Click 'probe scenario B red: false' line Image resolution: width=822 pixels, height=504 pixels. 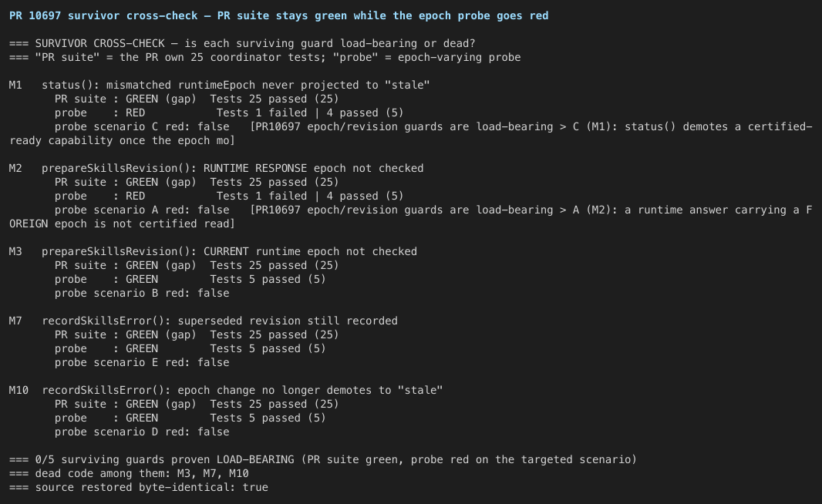[142, 294]
